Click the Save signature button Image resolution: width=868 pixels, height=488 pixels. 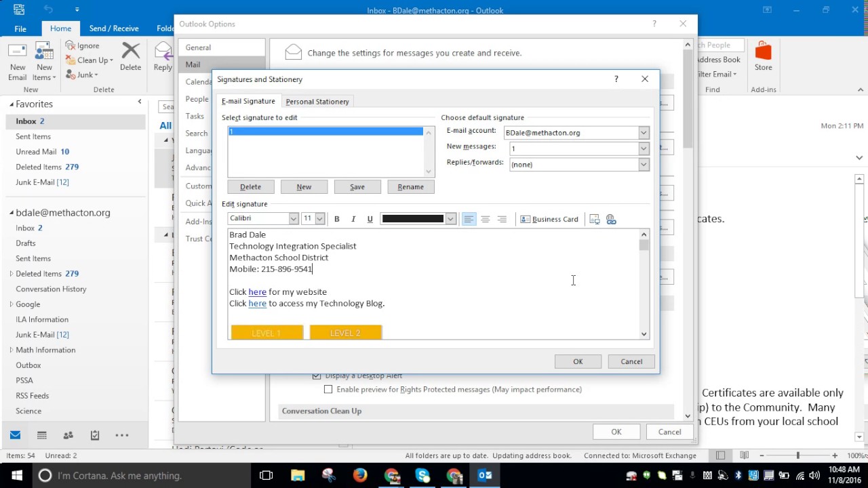click(x=357, y=187)
